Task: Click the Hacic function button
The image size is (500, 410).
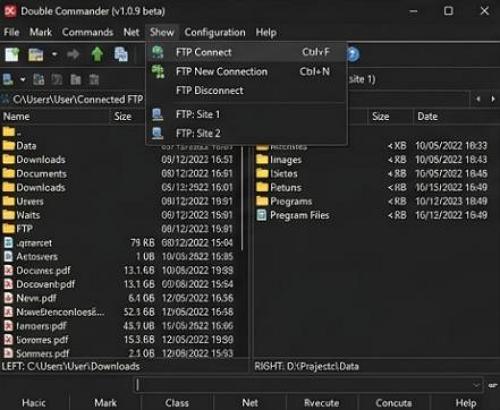Action: [x=34, y=403]
